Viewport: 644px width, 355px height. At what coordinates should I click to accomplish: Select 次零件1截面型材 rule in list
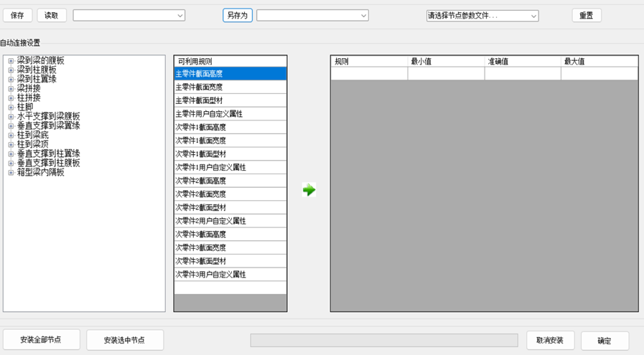tap(230, 154)
